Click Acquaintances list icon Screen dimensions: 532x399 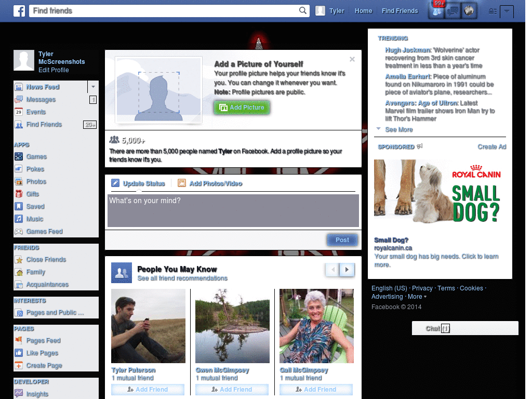pyautogui.click(x=19, y=284)
